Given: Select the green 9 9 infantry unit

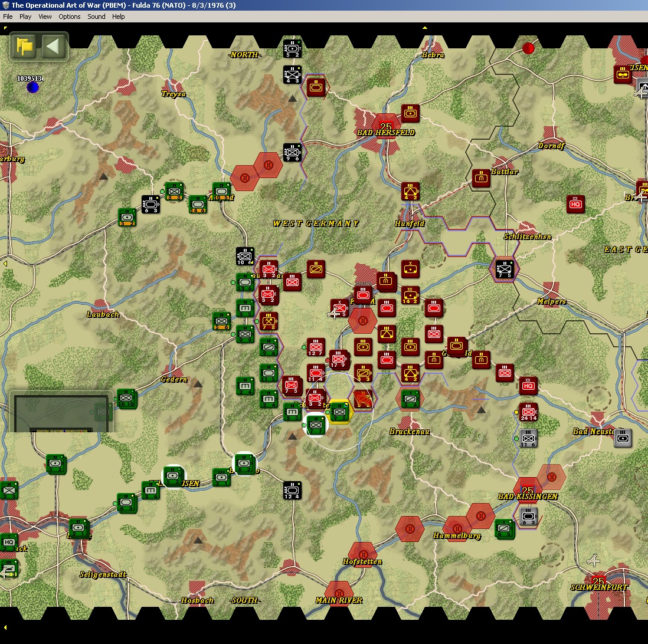Looking at the screenshot, I should pos(245,334).
